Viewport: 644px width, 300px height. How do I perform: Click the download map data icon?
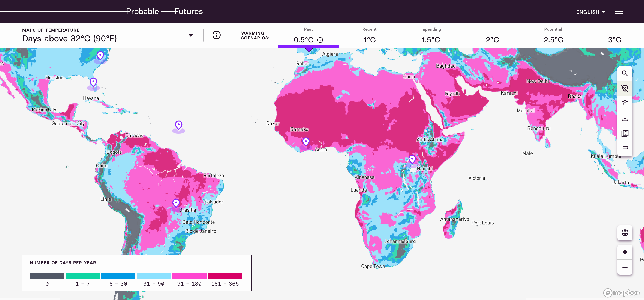pos(625,118)
